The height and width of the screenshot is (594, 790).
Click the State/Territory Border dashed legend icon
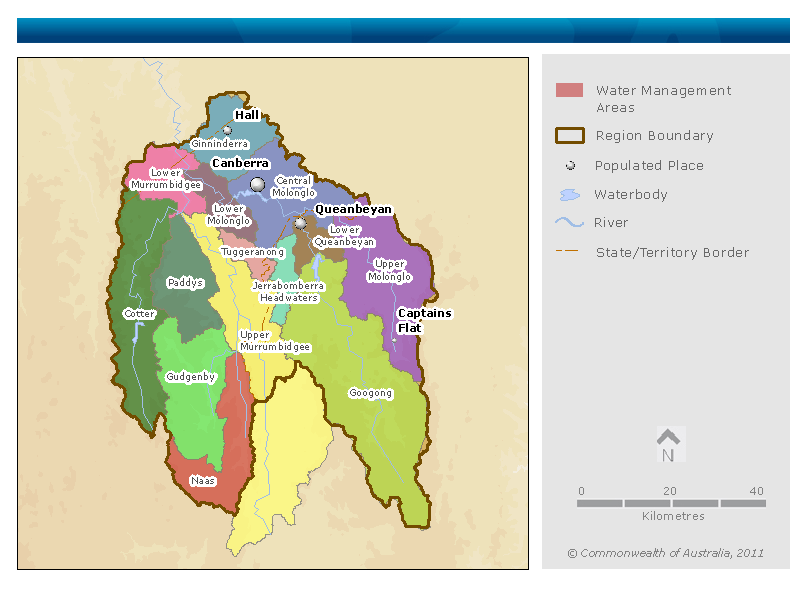(x=567, y=250)
